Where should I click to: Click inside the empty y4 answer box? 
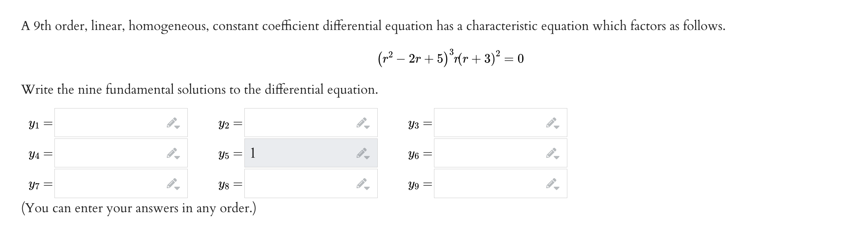(x=111, y=153)
